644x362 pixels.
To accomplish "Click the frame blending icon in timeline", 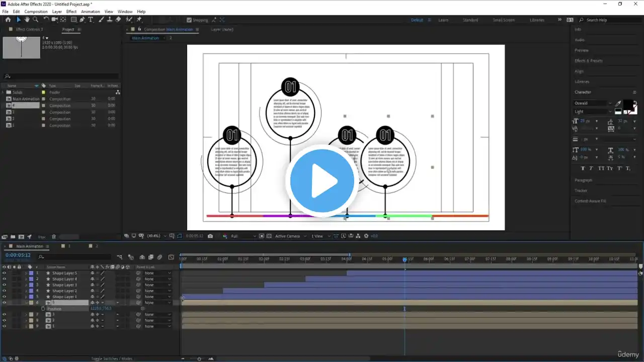I will (x=150, y=257).
